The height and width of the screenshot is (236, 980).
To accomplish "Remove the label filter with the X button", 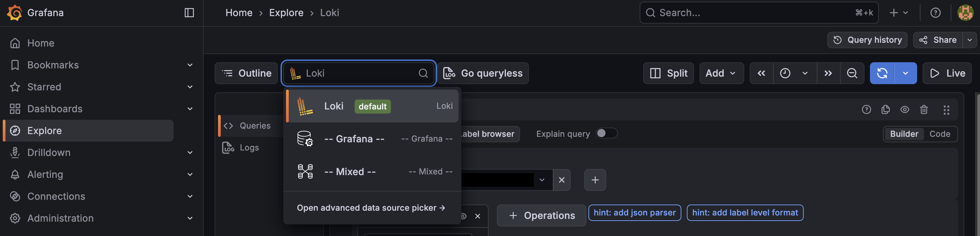I will click(561, 180).
